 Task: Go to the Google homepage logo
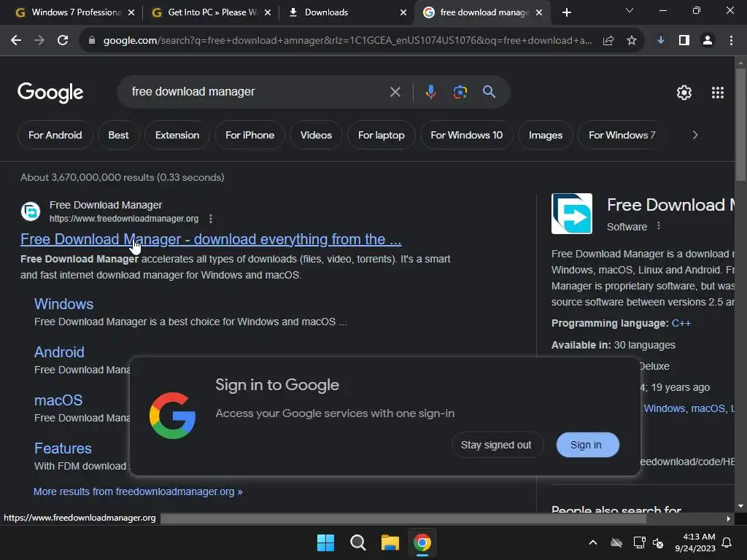click(x=50, y=93)
